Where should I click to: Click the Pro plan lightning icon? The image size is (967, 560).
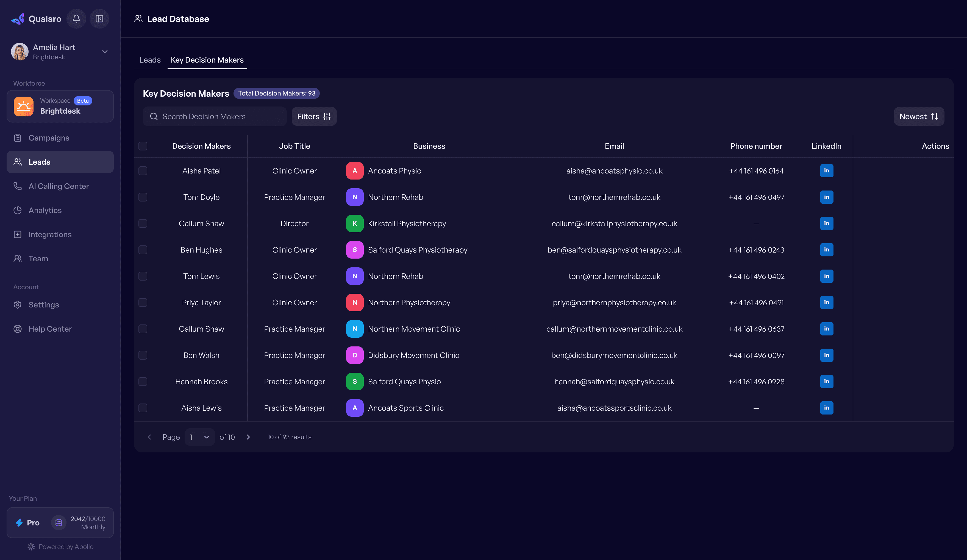pos(19,523)
